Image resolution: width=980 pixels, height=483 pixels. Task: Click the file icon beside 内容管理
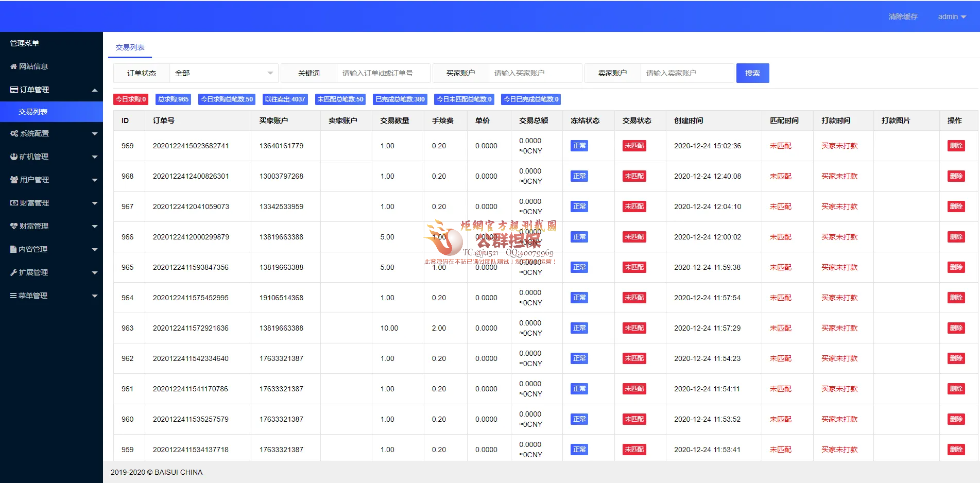click(13, 249)
